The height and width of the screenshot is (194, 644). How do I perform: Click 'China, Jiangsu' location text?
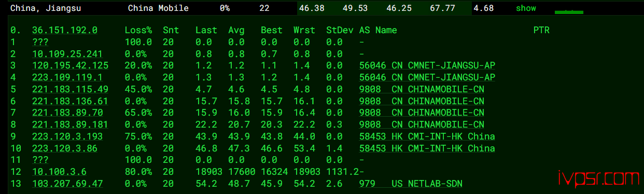[x=46, y=8]
